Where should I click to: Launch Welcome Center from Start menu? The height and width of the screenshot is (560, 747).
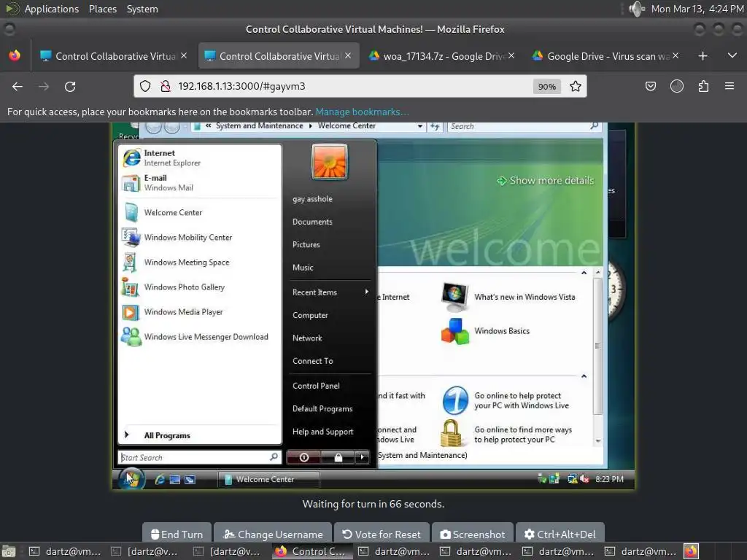pyautogui.click(x=199, y=212)
